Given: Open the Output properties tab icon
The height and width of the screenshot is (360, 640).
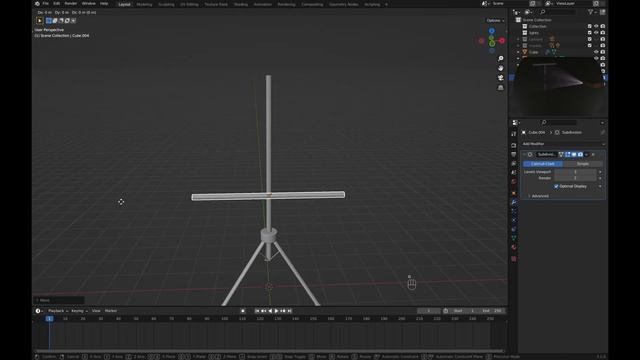Looking at the screenshot, I should [x=513, y=154].
